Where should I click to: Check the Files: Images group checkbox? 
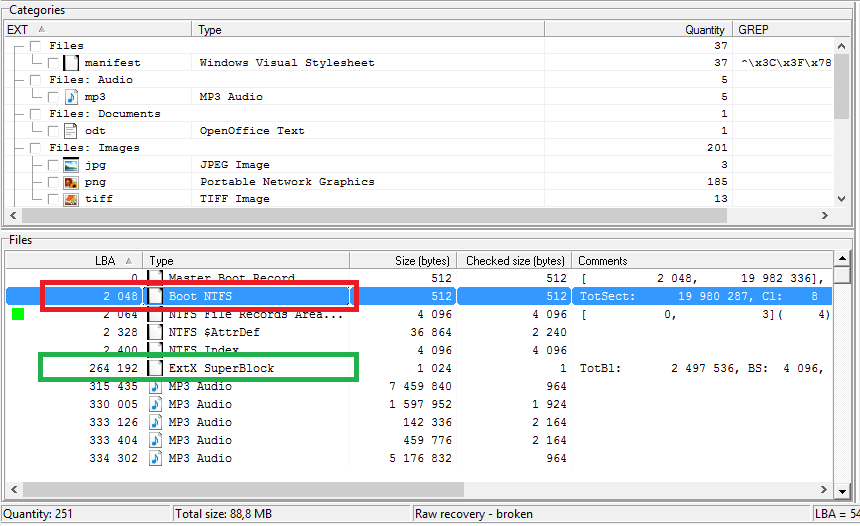pyautogui.click(x=36, y=148)
